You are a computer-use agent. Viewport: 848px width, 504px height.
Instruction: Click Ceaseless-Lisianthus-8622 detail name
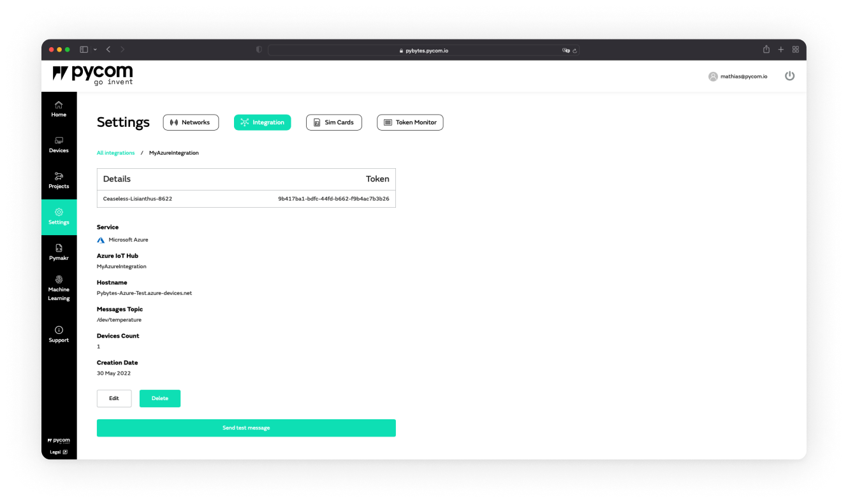coord(138,199)
